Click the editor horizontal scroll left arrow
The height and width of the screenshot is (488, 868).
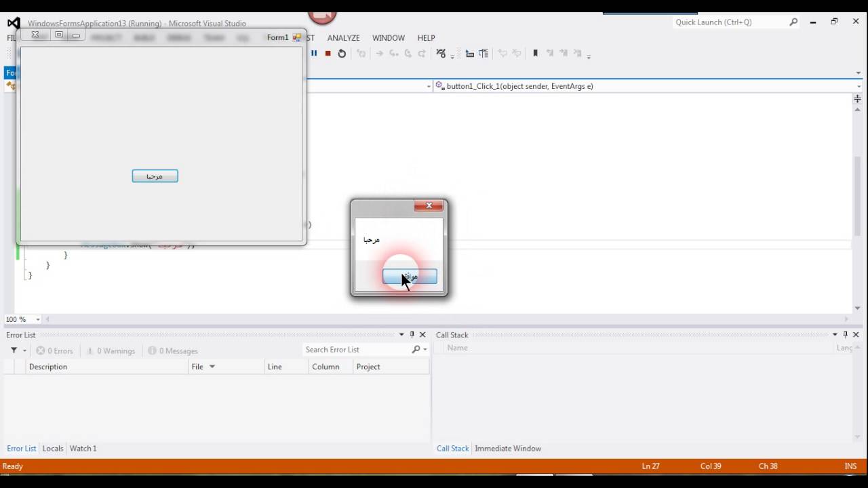[47, 319]
